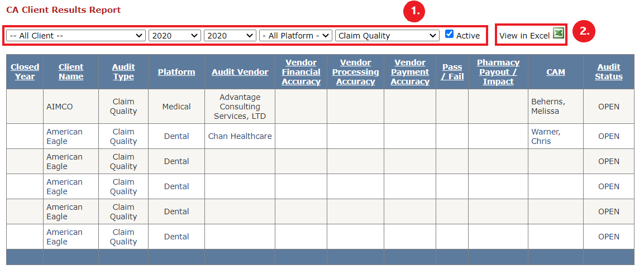Sort by Vendor Financial Accuracy header
This screenshot has height=279, width=644.
(301, 72)
